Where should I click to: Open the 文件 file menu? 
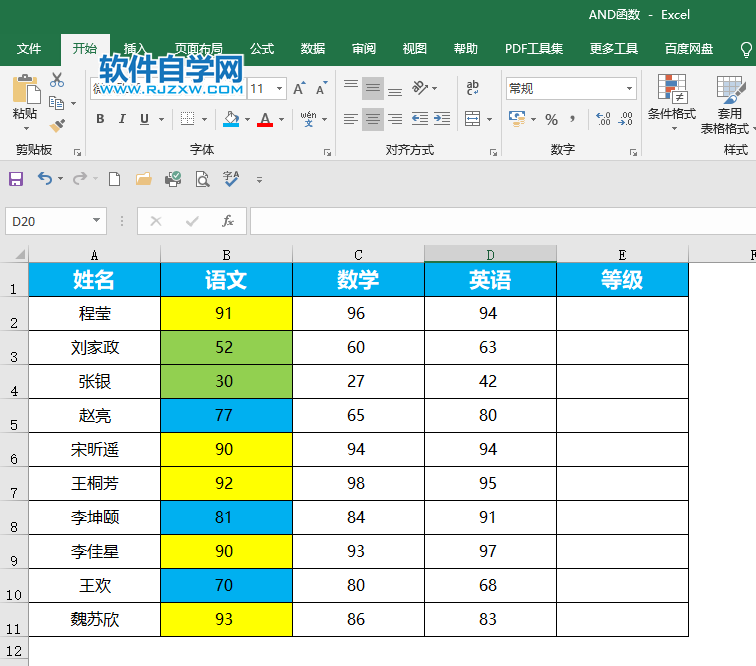pos(29,49)
